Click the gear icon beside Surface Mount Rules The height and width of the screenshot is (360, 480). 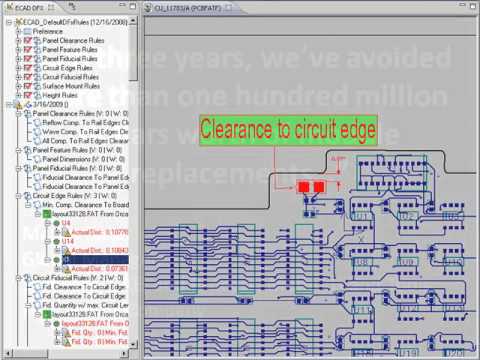click(x=37, y=86)
